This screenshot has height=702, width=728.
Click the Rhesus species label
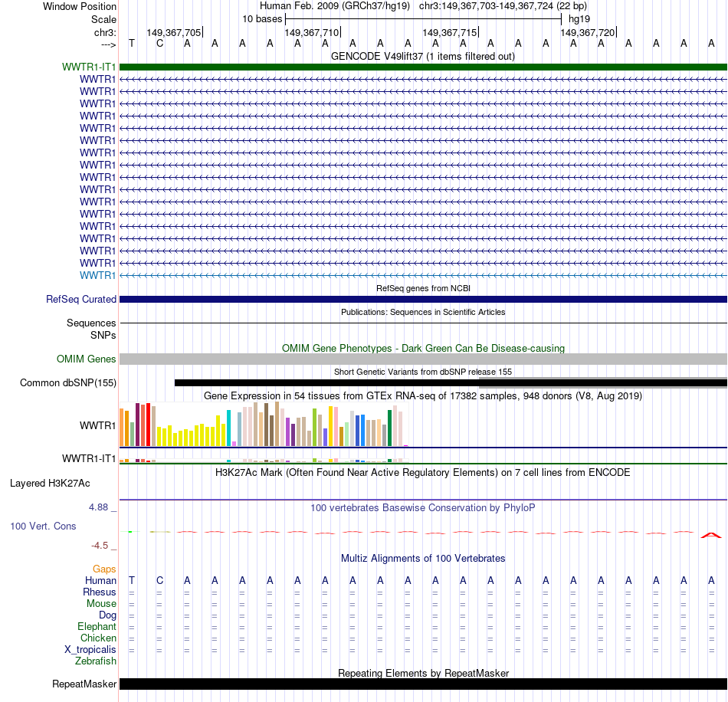click(100, 592)
